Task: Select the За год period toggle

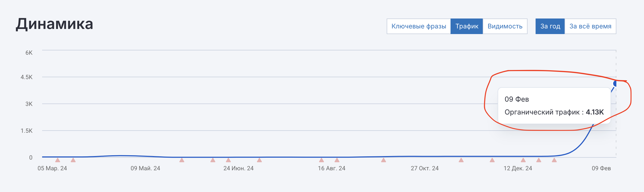Action: [550, 26]
